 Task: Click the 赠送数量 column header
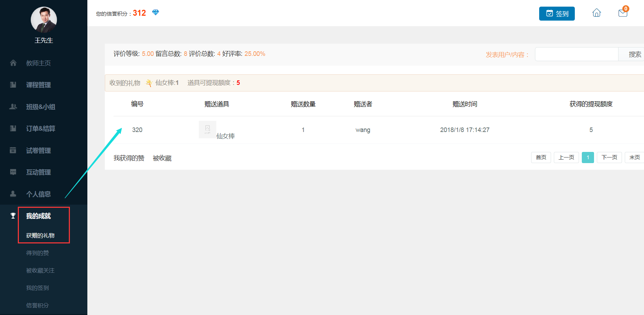(303, 104)
